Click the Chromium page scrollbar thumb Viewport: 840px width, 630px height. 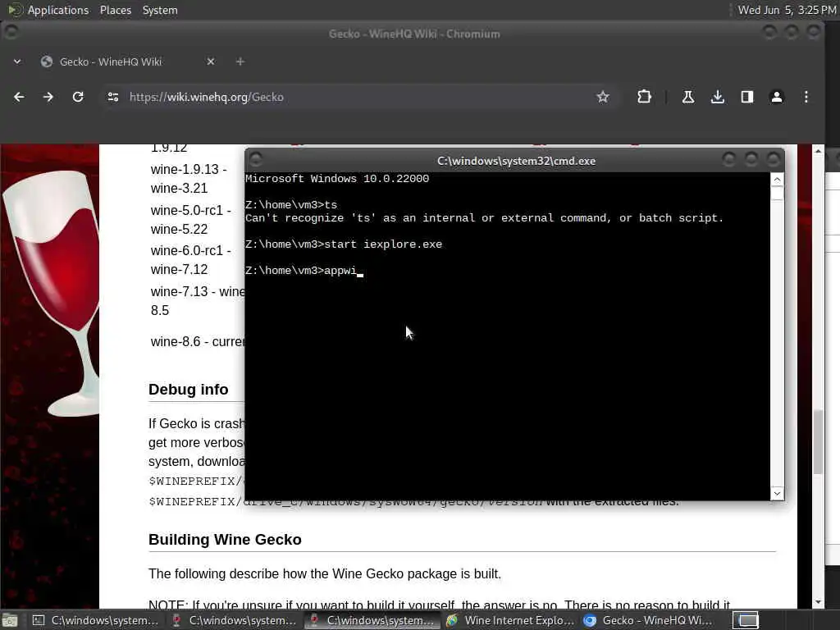818,442
